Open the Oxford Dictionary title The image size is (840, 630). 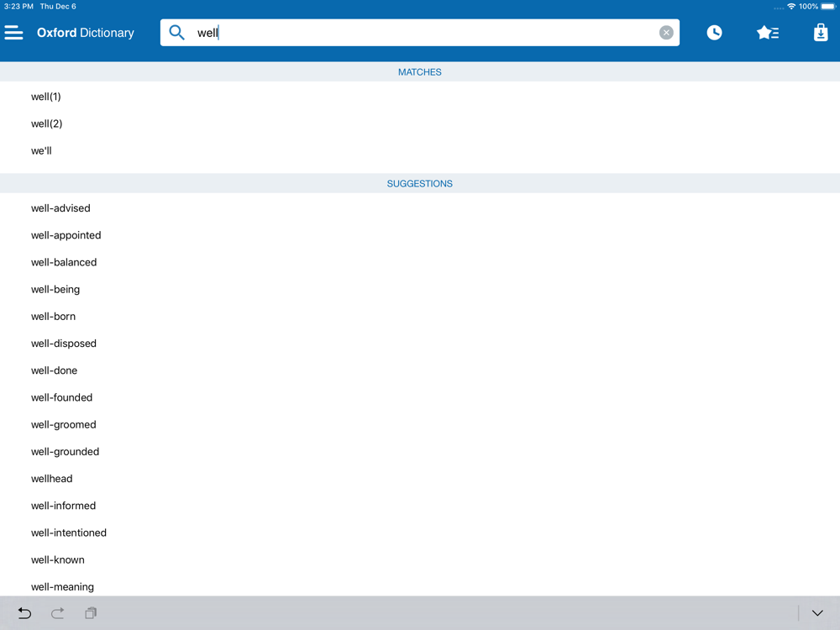tap(85, 33)
